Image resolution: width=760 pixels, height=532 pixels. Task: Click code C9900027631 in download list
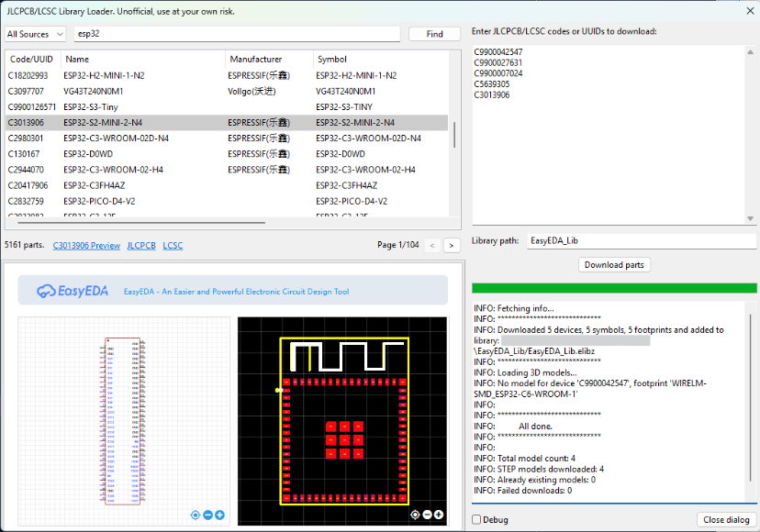point(498,62)
